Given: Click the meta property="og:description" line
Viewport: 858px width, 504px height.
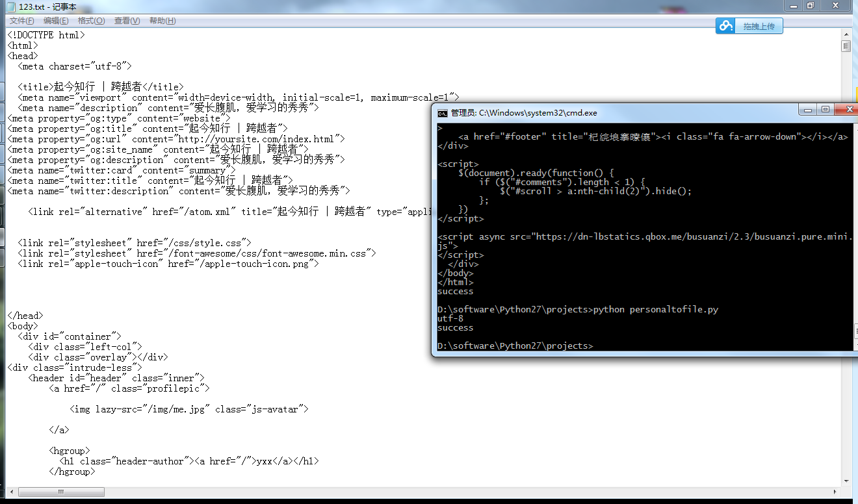Looking at the screenshot, I should (x=176, y=160).
